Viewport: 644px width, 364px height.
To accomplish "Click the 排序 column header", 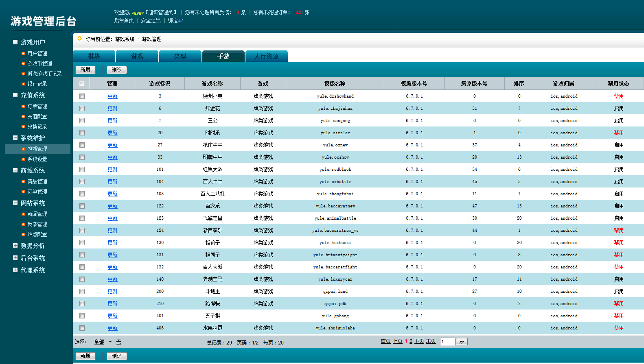I will pos(519,83).
